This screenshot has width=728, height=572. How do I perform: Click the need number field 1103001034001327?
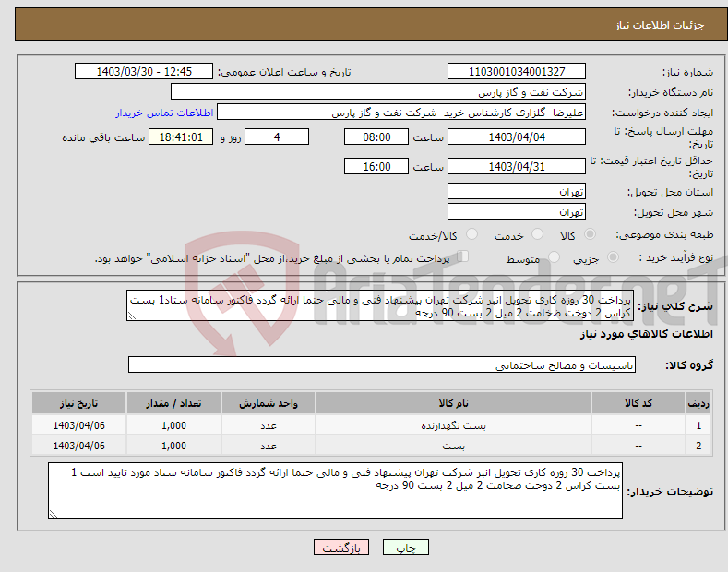517,72
